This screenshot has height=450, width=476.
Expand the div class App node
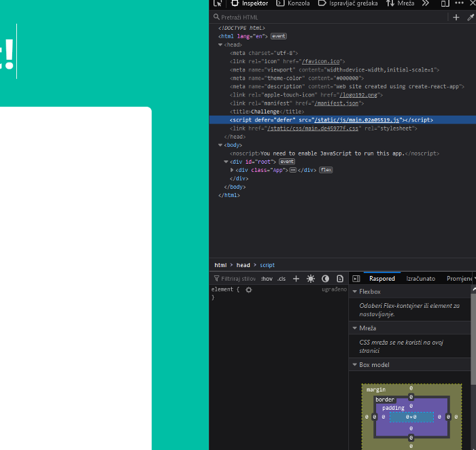click(x=232, y=170)
